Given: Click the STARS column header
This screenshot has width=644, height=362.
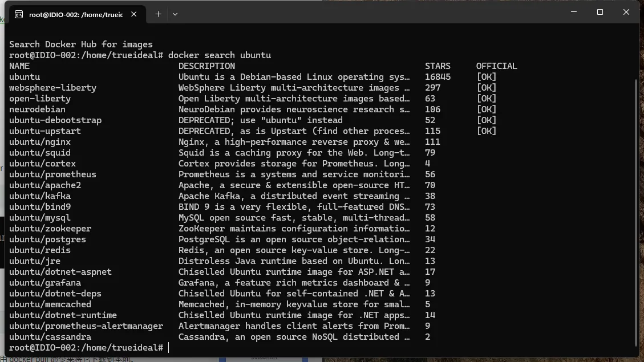Looking at the screenshot, I should 438,66.
